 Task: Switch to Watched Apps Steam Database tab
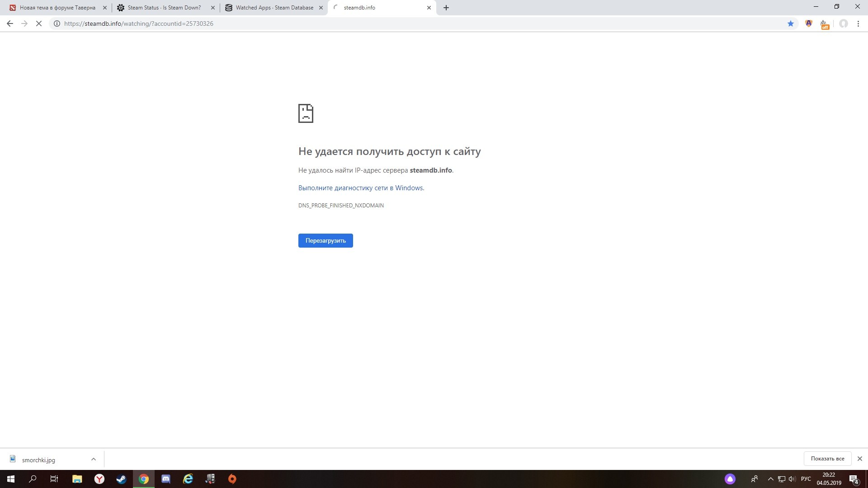click(274, 8)
